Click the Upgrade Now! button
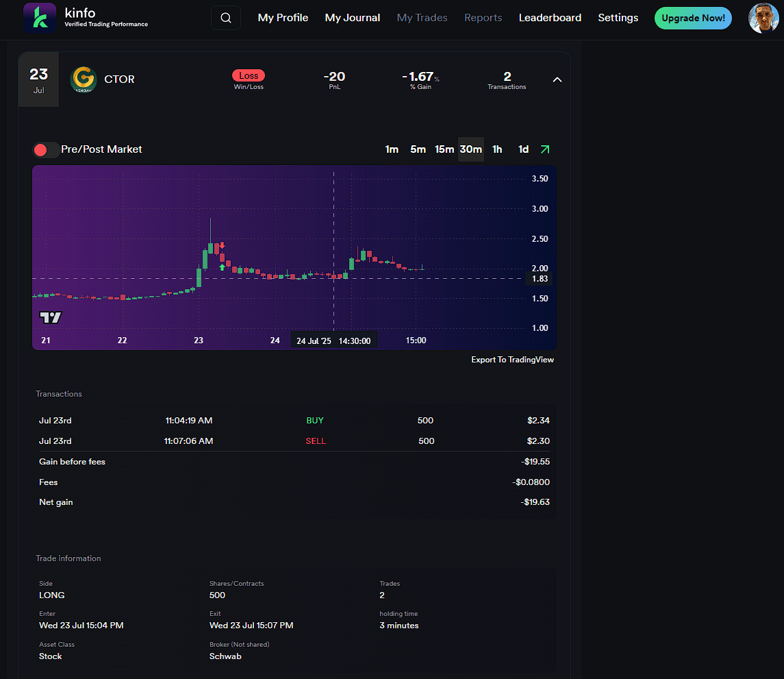 tap(693, 18)
